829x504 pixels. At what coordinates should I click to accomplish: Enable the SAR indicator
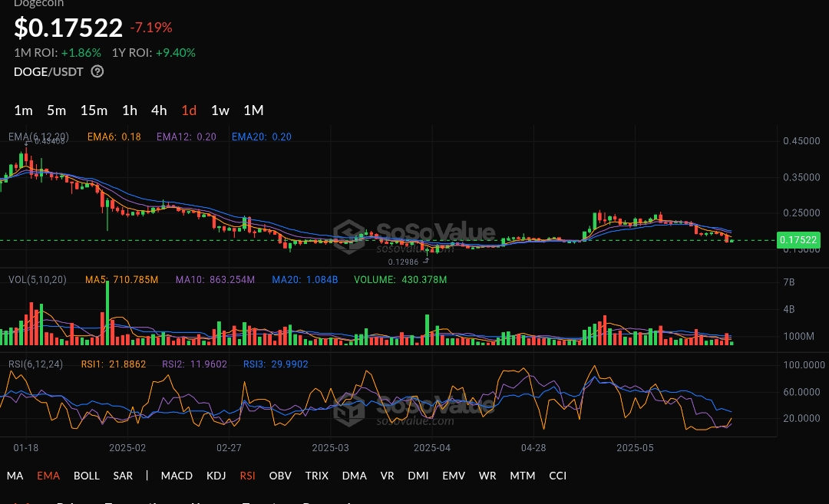point(123,476)
